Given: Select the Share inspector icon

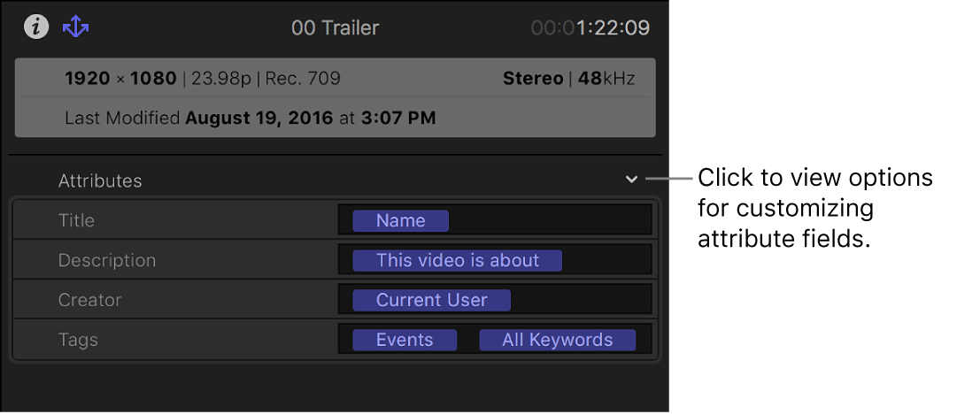Looking at the screenshot, I should pos(76,27).
